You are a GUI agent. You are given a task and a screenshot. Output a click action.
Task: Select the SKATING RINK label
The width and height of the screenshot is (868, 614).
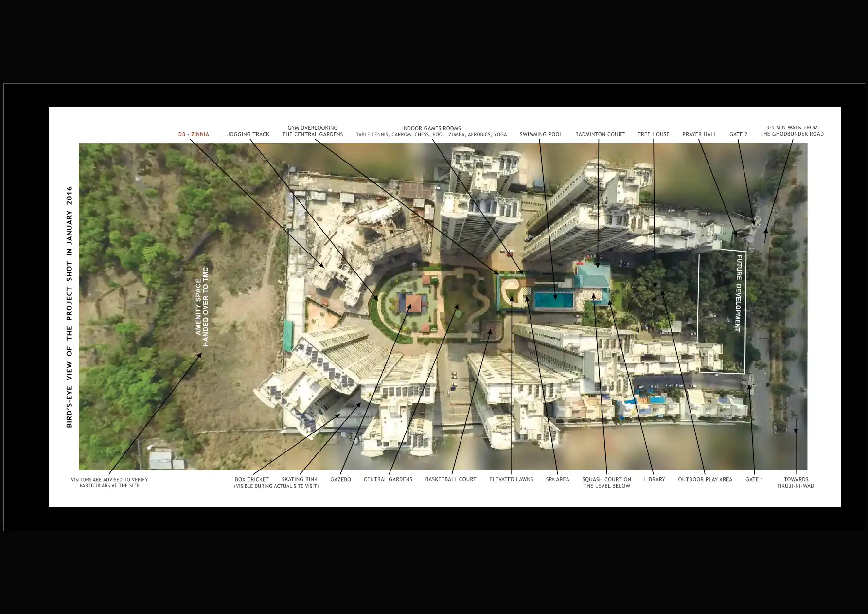click(300, 479)
